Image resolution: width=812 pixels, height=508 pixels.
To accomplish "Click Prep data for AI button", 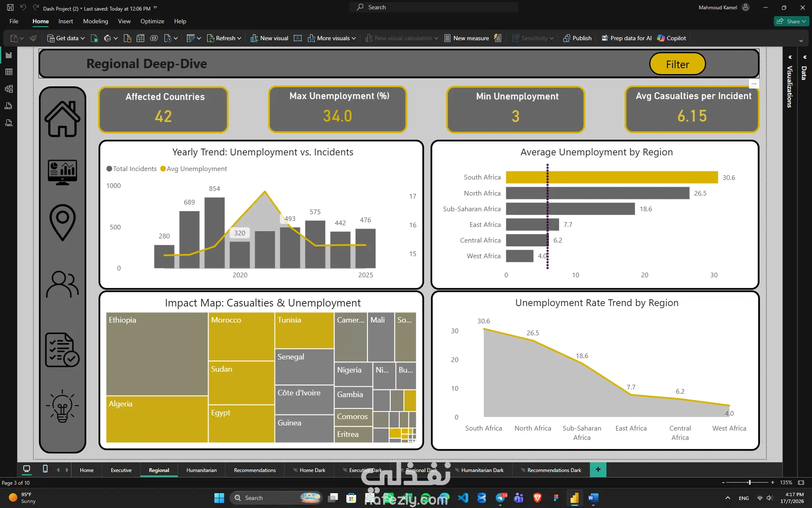I will (626, 38).
